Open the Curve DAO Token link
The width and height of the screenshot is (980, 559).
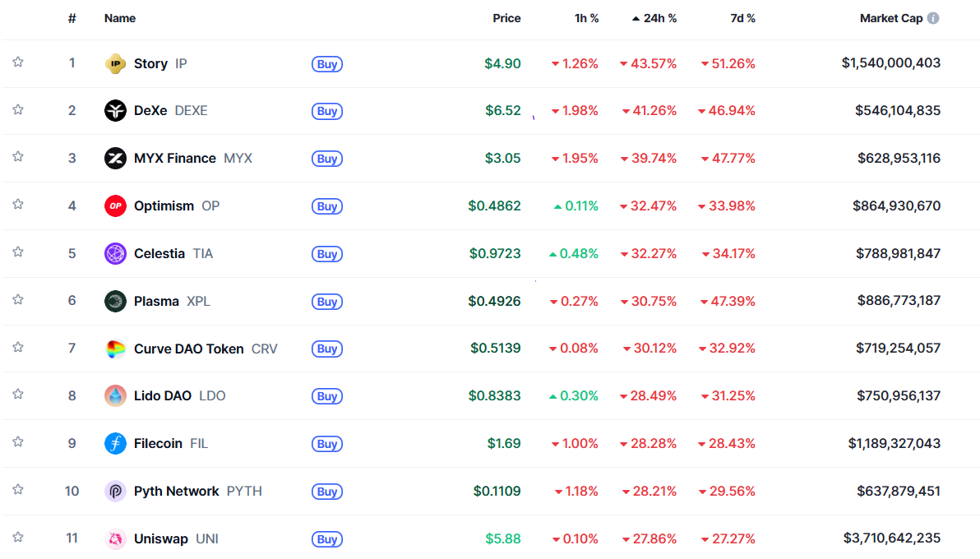pyautogui.click(x=189, y=349)
